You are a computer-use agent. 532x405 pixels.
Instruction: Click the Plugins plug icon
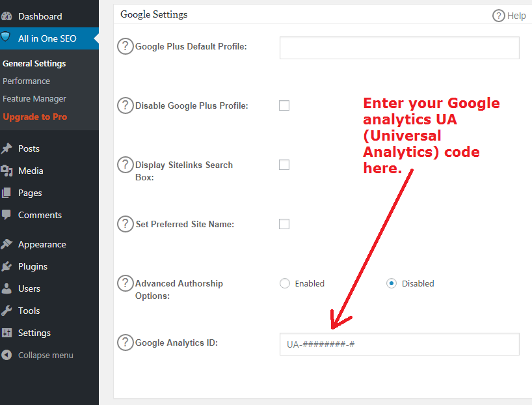(x=7, y=266)
